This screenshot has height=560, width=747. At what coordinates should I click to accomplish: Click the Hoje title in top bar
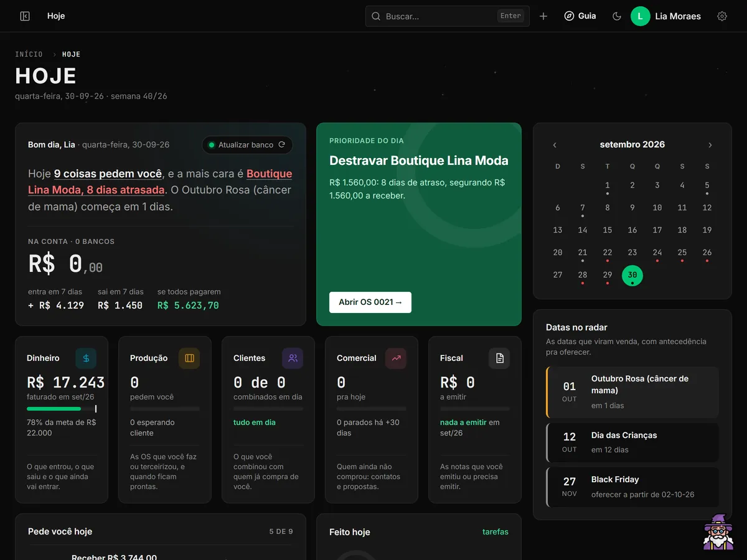56,16
